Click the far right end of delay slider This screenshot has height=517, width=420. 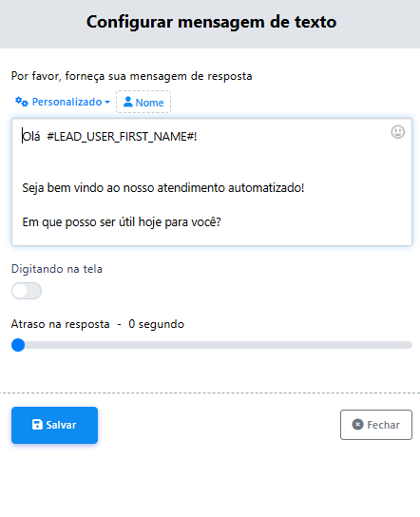410,345
